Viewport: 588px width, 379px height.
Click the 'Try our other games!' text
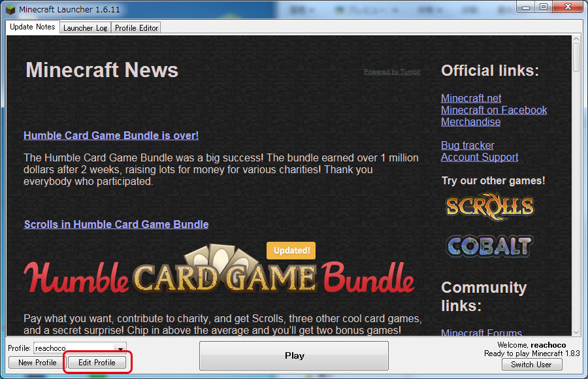tap(493, 180)
